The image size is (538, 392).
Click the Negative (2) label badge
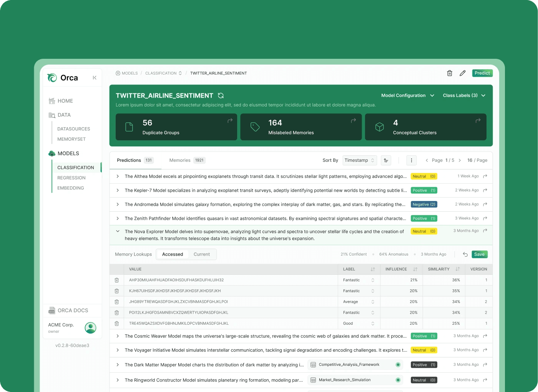[x=424, y=204]
